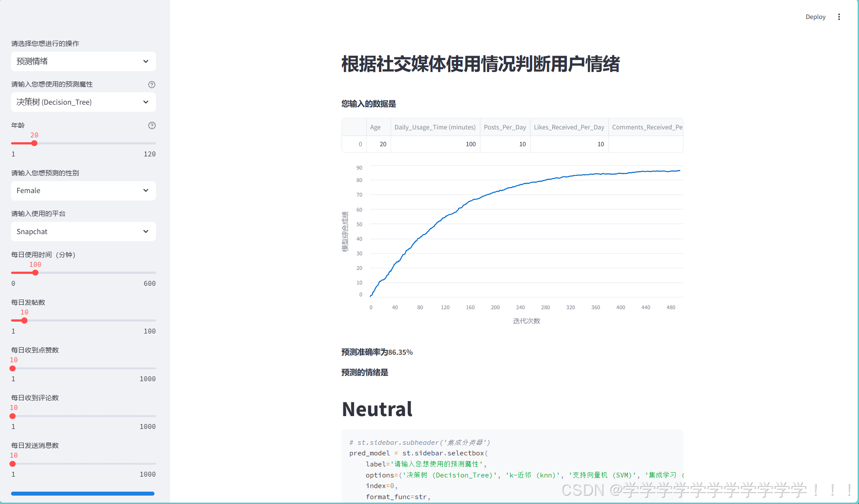Expand the 决策树 (Decision_Tree) model selector
This screenshot has width=859, height=504.
[83, 102]
